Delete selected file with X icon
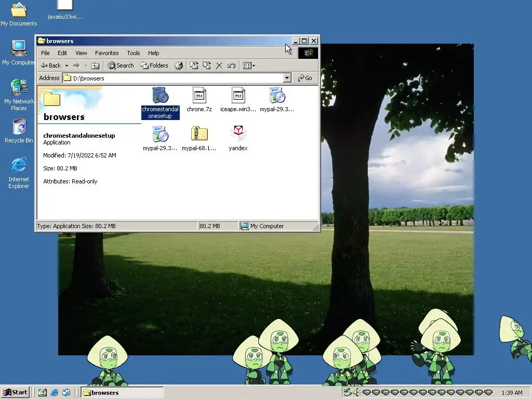This screenshot has height=399, width=532. coord(219,65)
